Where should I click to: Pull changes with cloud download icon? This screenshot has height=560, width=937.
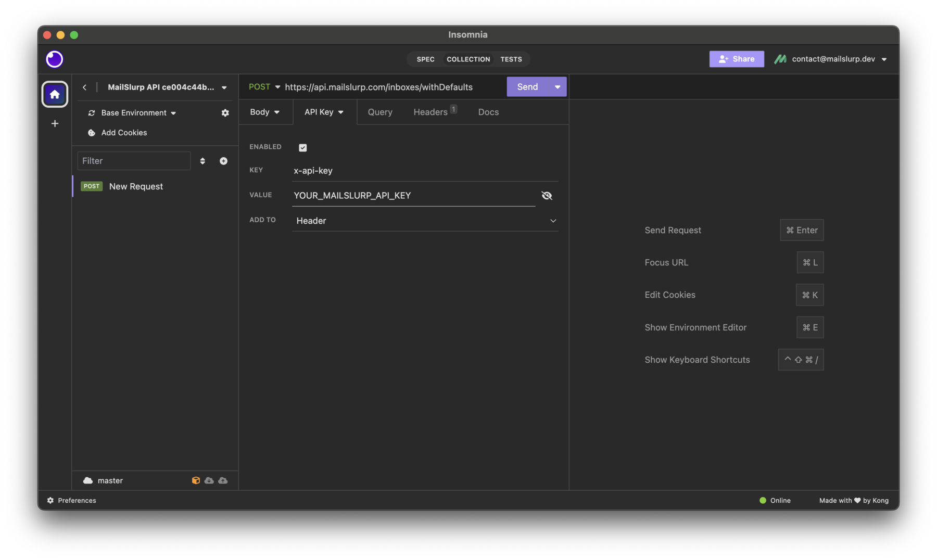coord(209,480)
